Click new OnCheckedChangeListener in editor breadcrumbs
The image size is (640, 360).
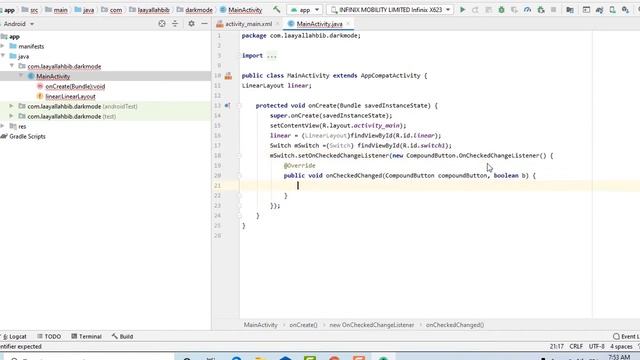(x=371, y=325)
